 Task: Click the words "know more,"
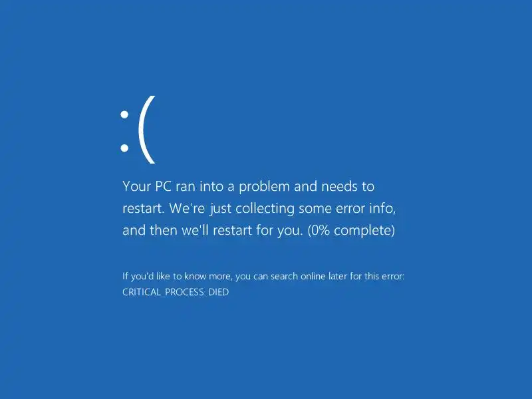click(208, 276)
